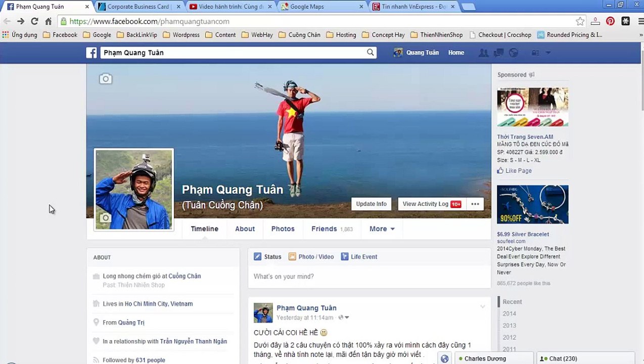This screenshot has height=364, width=644.
Task: Open the Friends profile tab
Action: [x=332, y=229]
